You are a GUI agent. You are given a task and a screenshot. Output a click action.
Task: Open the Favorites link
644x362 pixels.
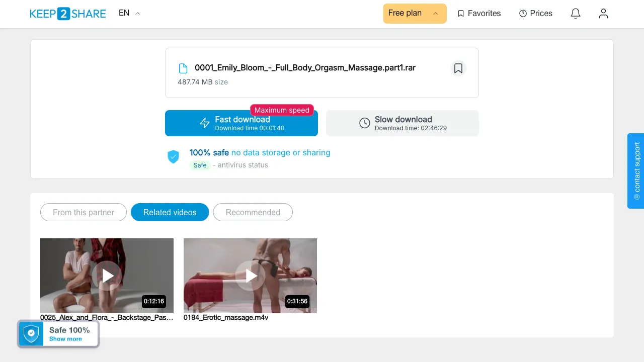pyautogui.click(x=479, y=14)
